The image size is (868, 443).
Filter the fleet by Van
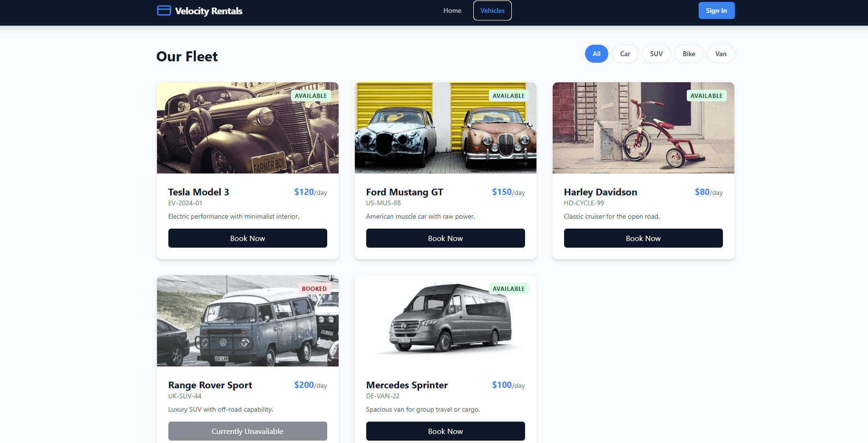pos(721,54)
